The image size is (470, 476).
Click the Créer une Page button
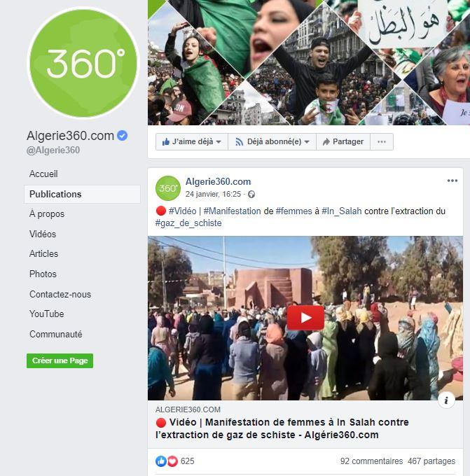pos(60,360)
